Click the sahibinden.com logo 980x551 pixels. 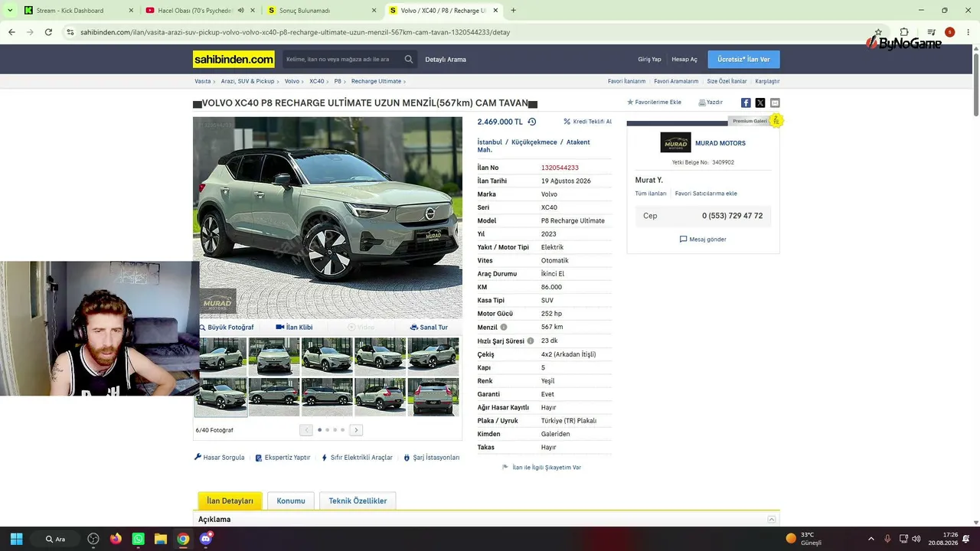pos(234,59)
